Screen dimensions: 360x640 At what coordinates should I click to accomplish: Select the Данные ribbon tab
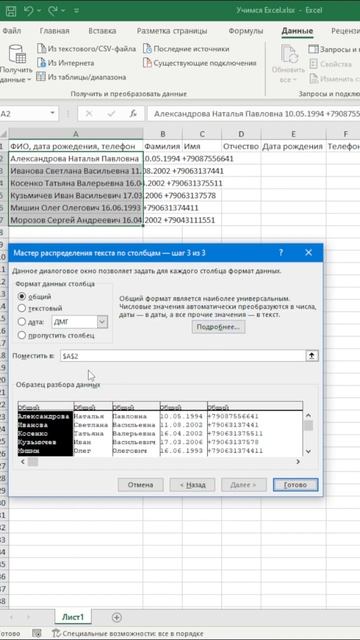pos(297,31)
